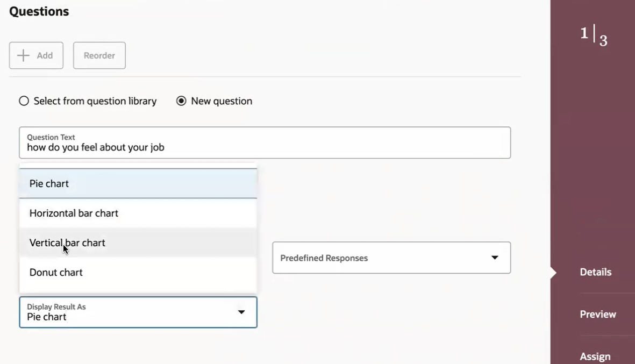Click the Questions heading text

[x=39, y=11]
